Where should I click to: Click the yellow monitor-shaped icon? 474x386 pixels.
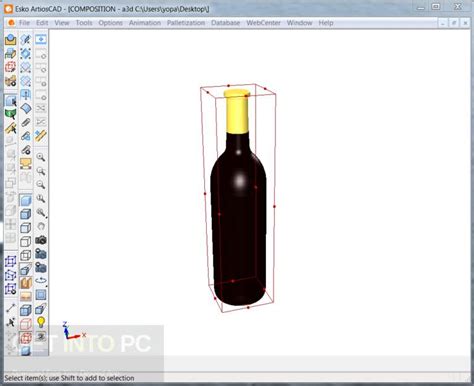26,163
